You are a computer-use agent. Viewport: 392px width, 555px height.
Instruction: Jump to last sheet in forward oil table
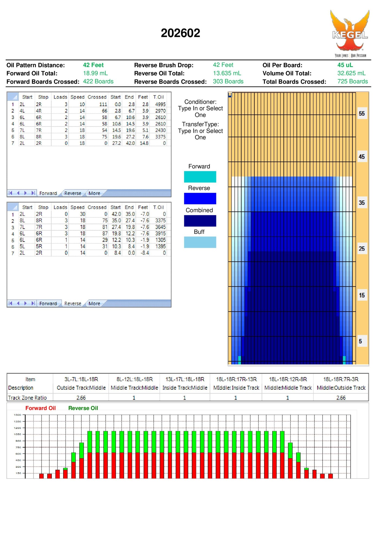click(33, 193)
